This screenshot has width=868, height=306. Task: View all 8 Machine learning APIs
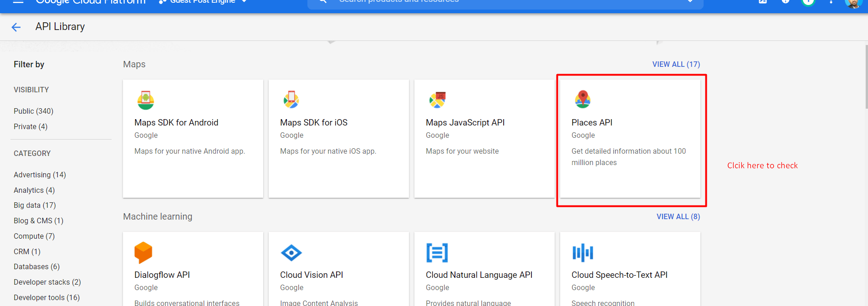click(678, 216)
